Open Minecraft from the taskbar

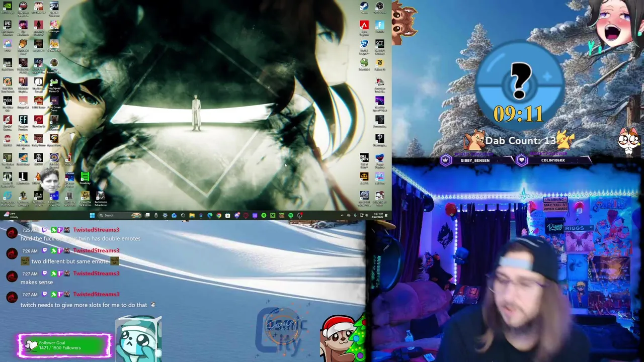point(273,215)
